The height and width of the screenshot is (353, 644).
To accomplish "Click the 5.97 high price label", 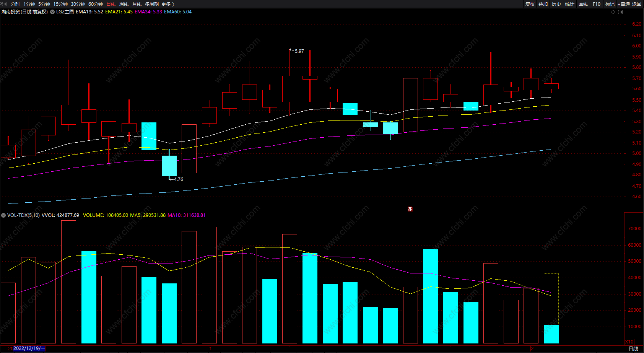I will coord(299,51).
